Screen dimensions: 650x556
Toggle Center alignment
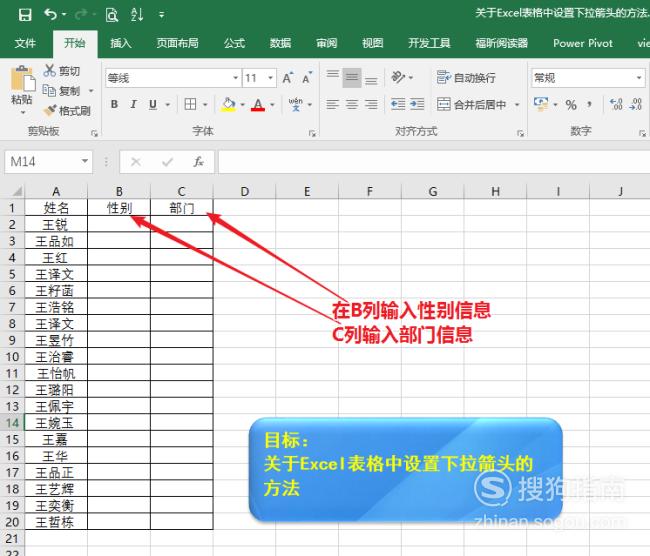coord(352,104)
